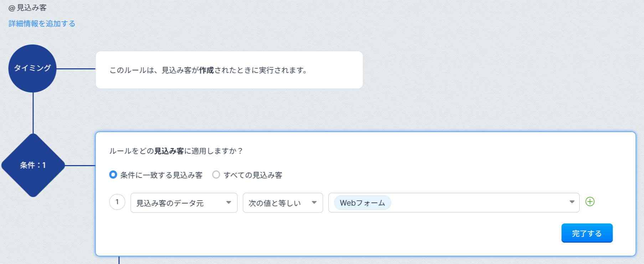Click empty space in the Webフォーム value field

click(478, 203)
